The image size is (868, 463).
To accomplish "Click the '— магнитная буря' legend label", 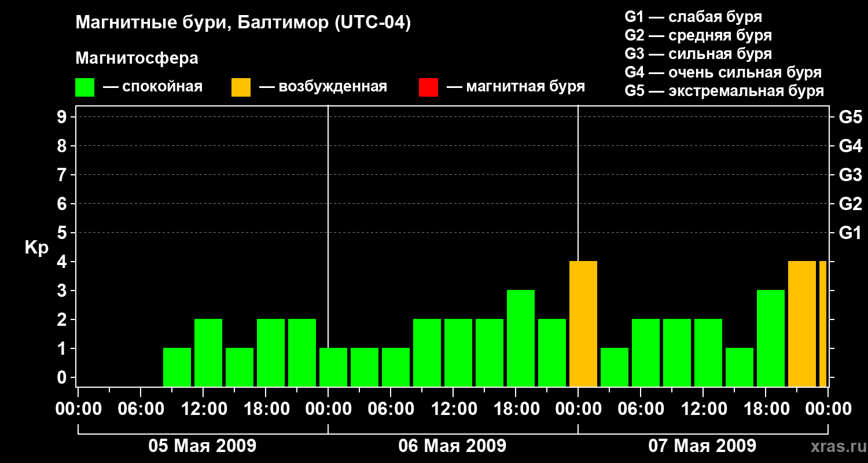I will pyautogui.click(x=516, y=87).
